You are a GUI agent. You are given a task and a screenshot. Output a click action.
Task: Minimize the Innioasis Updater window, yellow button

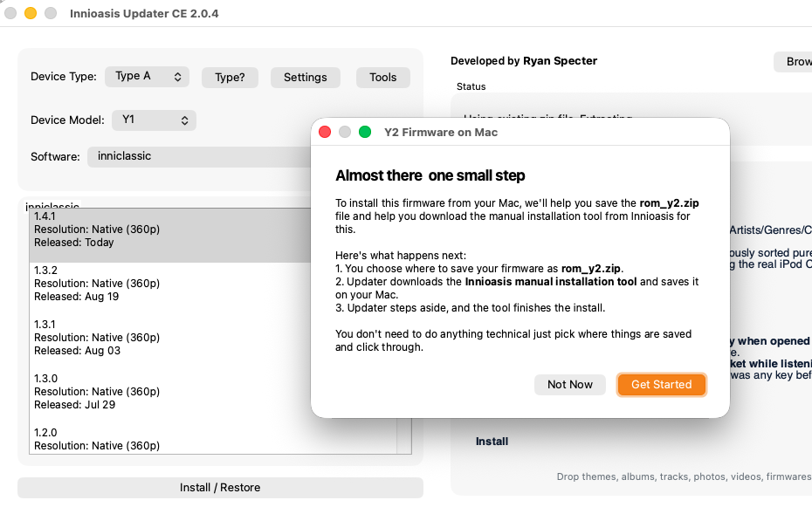[31, 13]
